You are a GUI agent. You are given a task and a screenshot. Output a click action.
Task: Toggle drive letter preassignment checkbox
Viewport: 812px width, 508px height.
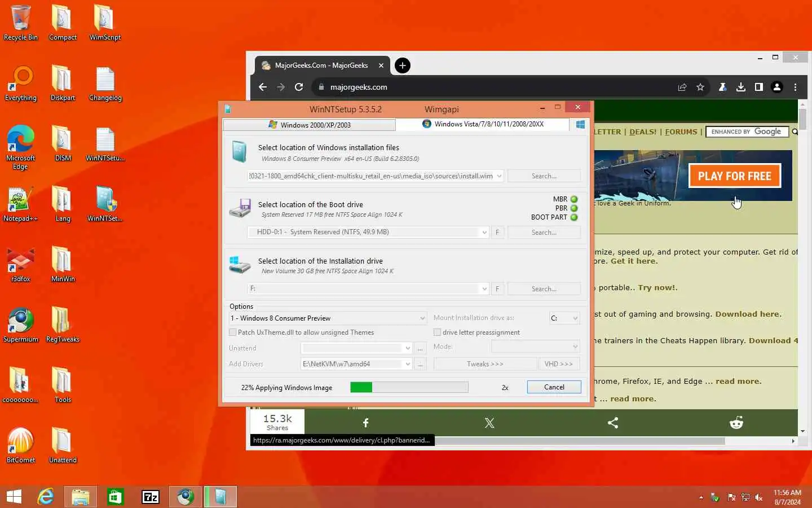tap(437, 332)
